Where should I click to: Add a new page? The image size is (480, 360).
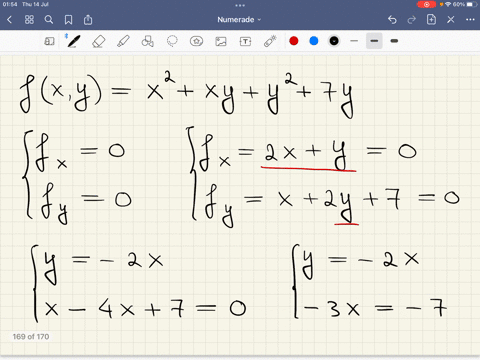point(431,20)
